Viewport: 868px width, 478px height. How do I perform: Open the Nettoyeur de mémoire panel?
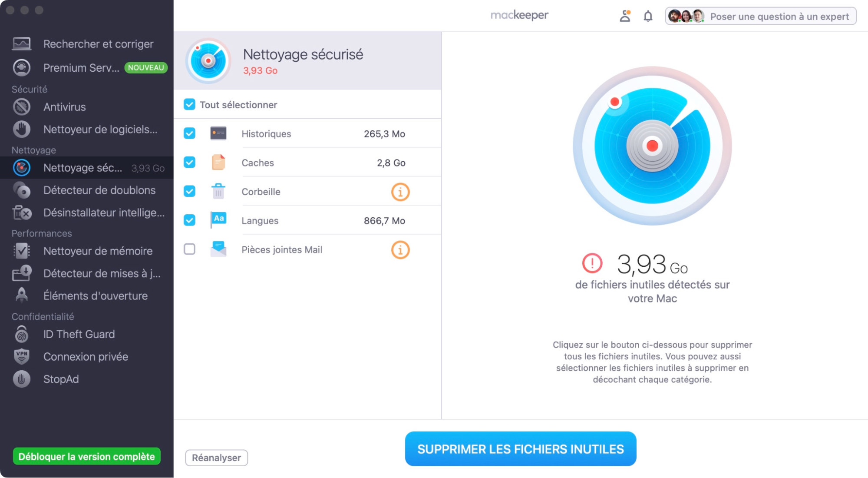click(96, 251)
